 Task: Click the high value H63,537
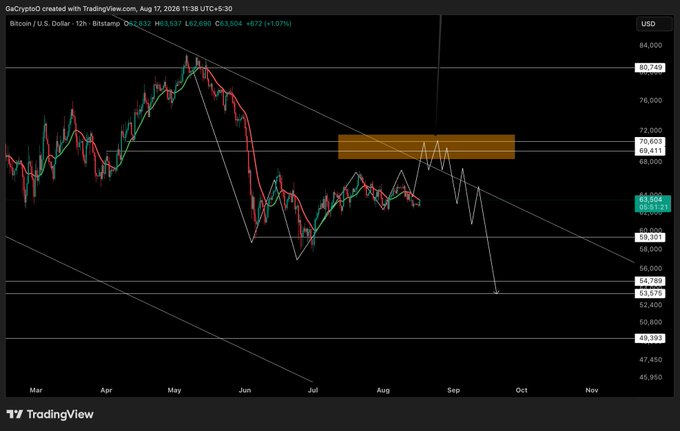(168, 23)
